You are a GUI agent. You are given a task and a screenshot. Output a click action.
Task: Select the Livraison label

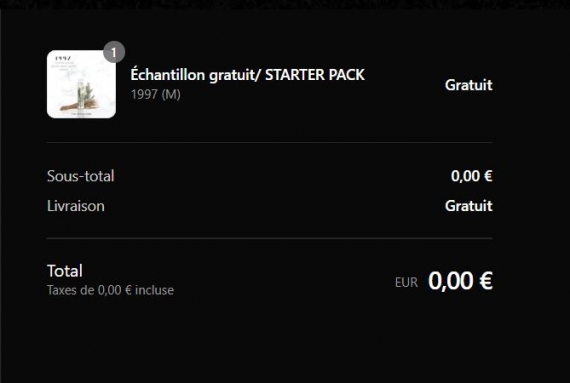click(76, 206)
